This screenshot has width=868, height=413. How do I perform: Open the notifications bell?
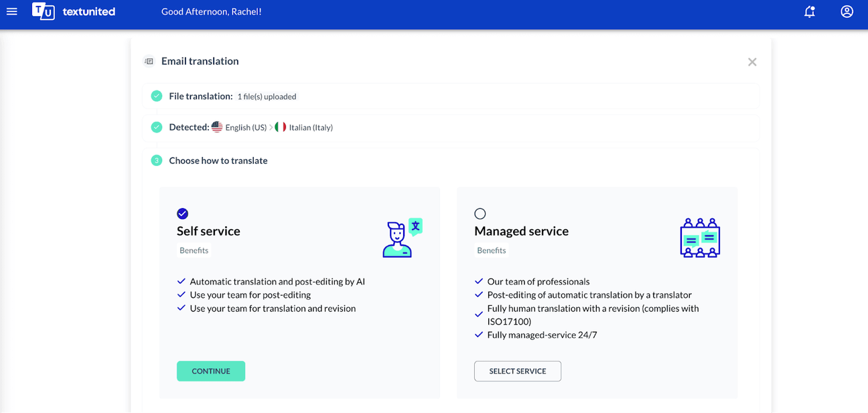point(809,11)
